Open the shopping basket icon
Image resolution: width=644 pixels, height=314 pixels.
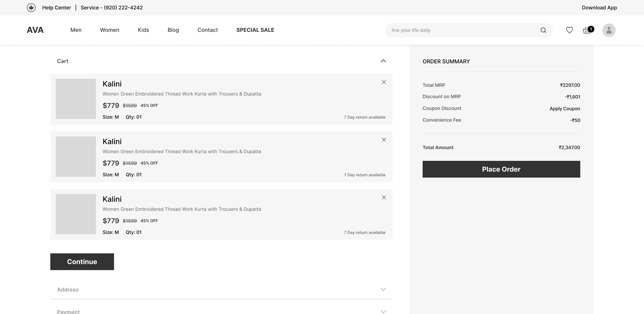click(587, 30)
